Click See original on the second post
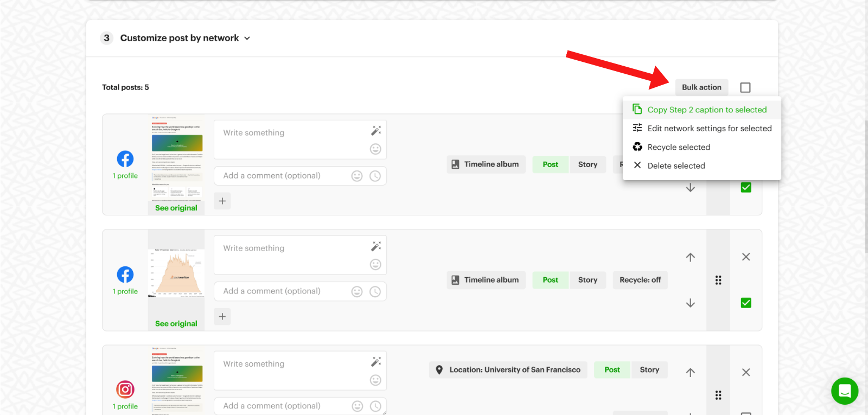This screenshot has width=868, height=415. coord(176,323)
